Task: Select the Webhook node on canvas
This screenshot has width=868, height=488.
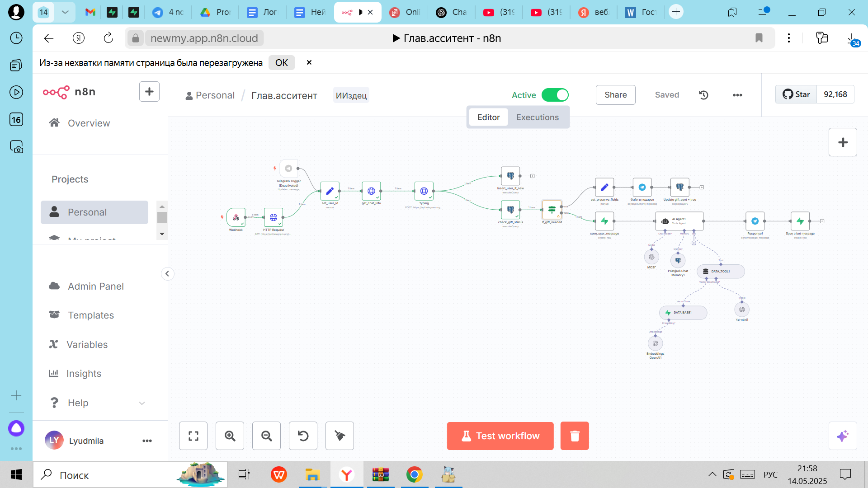Action: click(236, 217)
